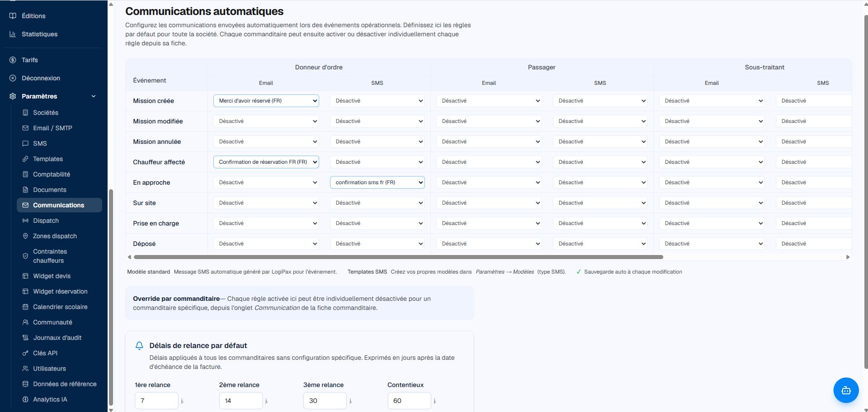Open Communauté page
The height and width of the screenshot is (412, 868).
[59, 322]
